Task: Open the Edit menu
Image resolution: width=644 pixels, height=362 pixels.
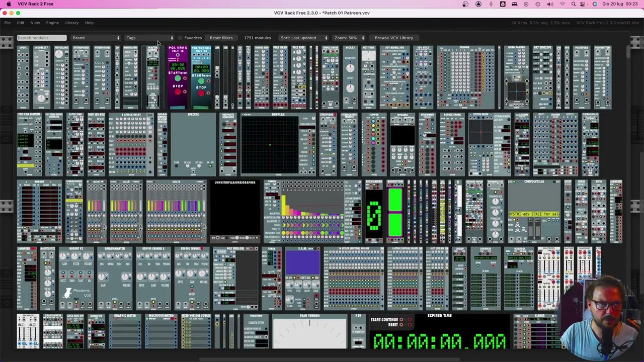Action: [x=21, y=23]
